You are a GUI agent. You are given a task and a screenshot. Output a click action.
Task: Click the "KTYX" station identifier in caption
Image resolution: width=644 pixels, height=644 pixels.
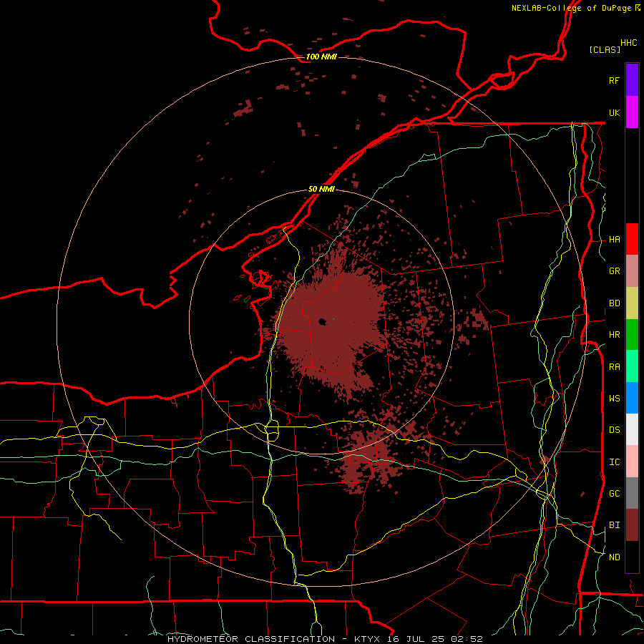pos(368,639)
